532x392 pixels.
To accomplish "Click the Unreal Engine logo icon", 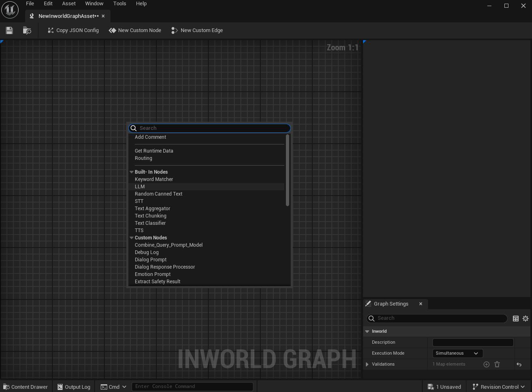I will coord(10,10).
